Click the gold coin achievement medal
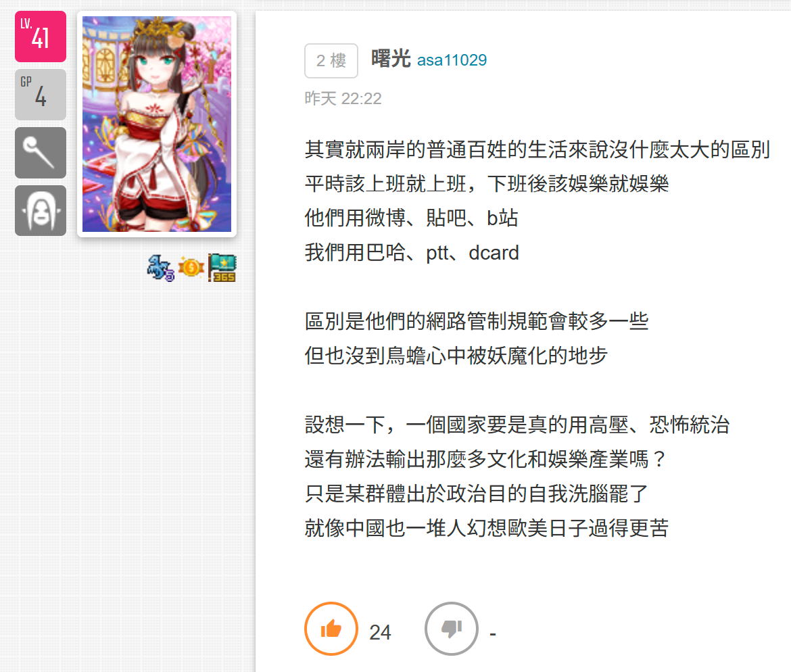Screen dimensions: 791x672 (191, 268)
